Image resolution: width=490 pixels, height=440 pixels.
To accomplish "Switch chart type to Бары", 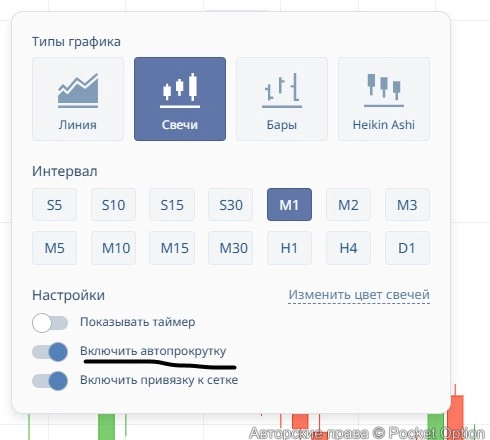I will click(x=282, y=99).
